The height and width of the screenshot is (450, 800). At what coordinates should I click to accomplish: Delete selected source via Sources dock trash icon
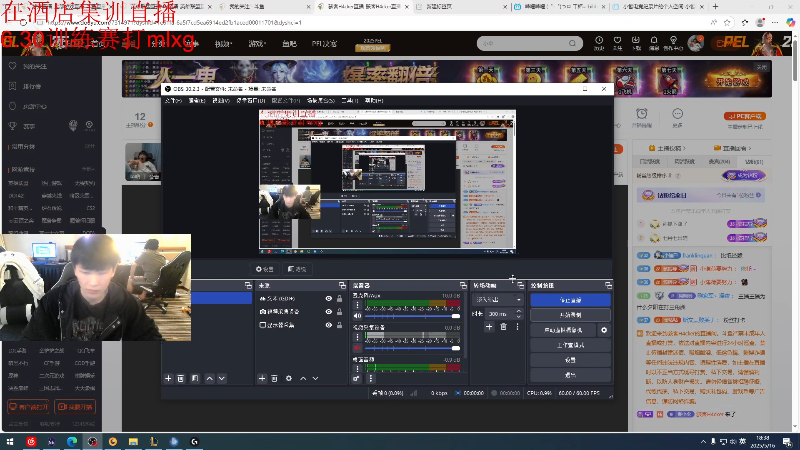274,379
